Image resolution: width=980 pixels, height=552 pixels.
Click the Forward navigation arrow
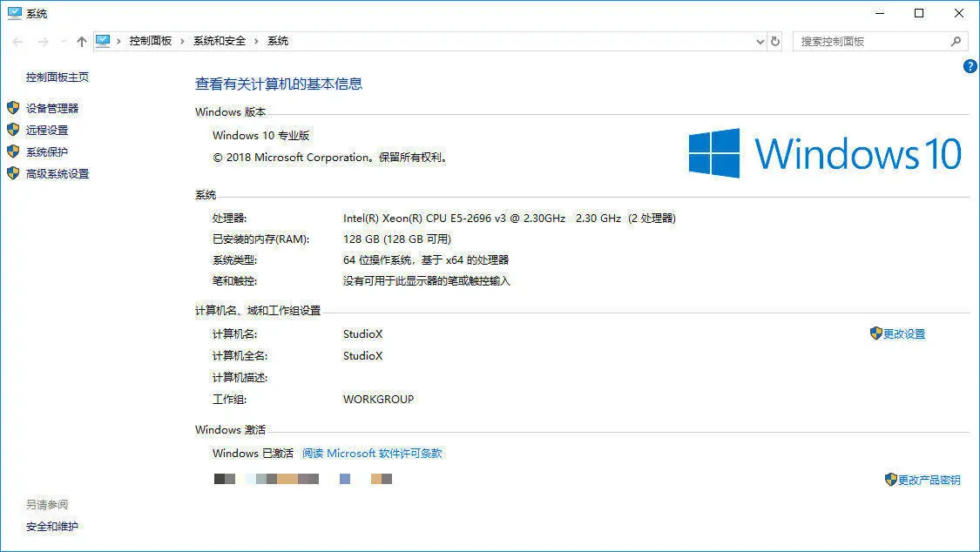pos(44,42)
